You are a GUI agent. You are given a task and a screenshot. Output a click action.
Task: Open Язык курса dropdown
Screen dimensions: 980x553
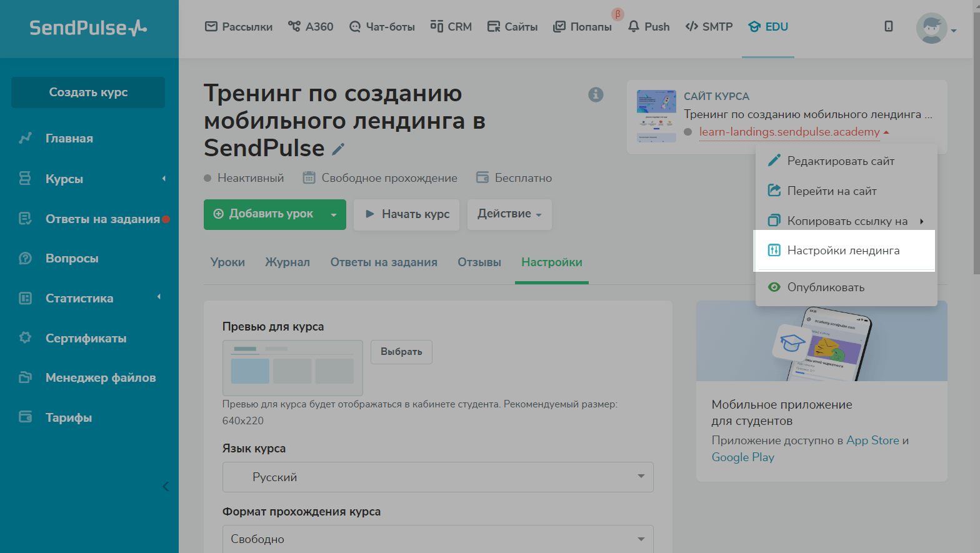coord(437,477)
